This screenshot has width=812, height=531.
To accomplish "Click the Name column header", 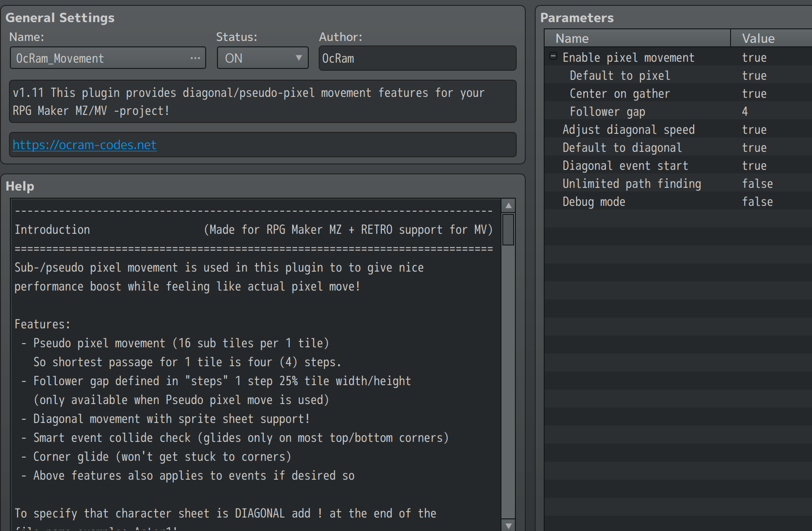I will pyautogui.click(x=637, y=38).
